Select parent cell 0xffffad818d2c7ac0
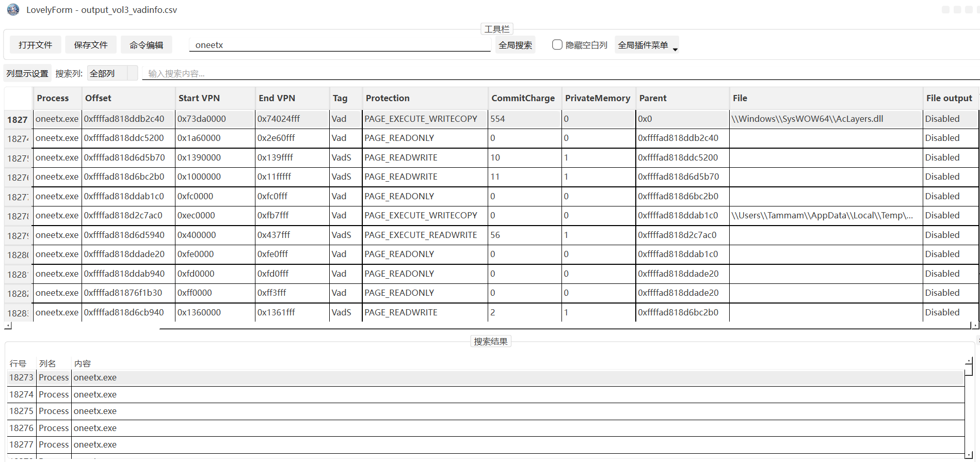Viewport: 980px width, 462px height. pyautogui.click(x=682, y=235)
